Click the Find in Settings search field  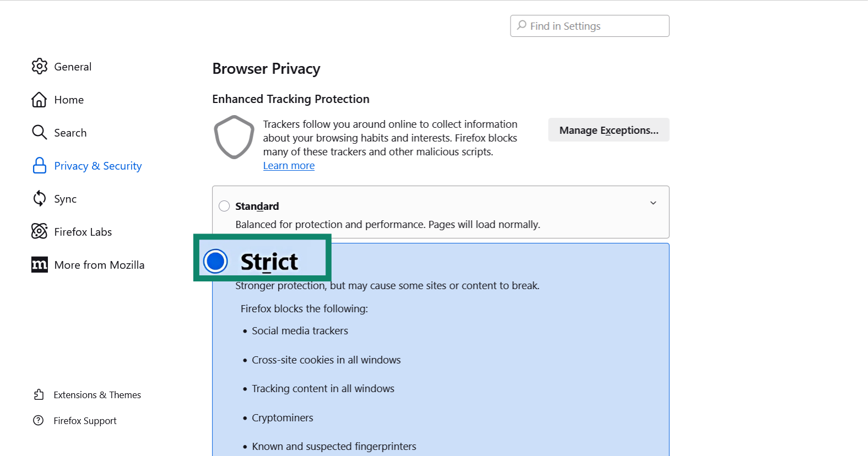(x=589, y=26)
